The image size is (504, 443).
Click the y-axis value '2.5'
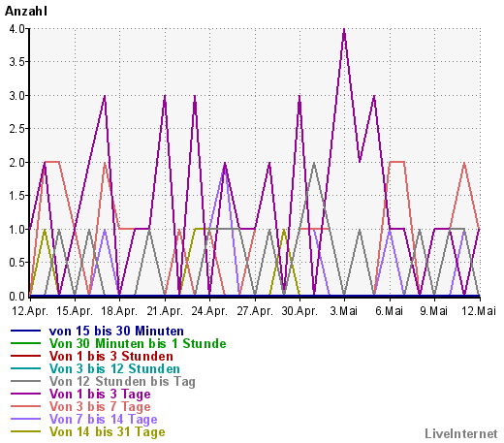tap(17, 129)
